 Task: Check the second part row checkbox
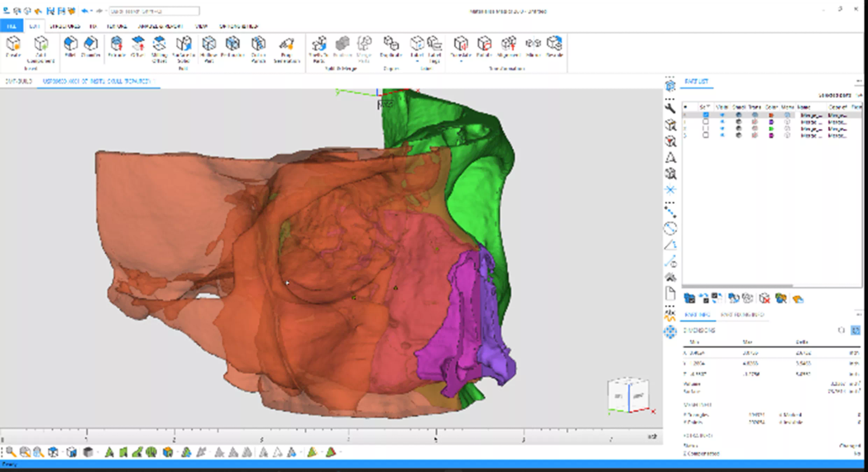[705, 122]
